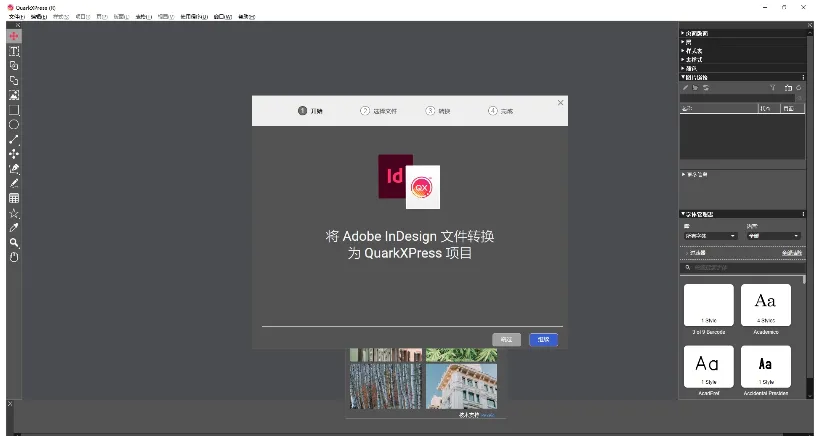This screenshot has height=436, width=825.
Task: Click the tree bark photo thumbnail
Action: 386,386
